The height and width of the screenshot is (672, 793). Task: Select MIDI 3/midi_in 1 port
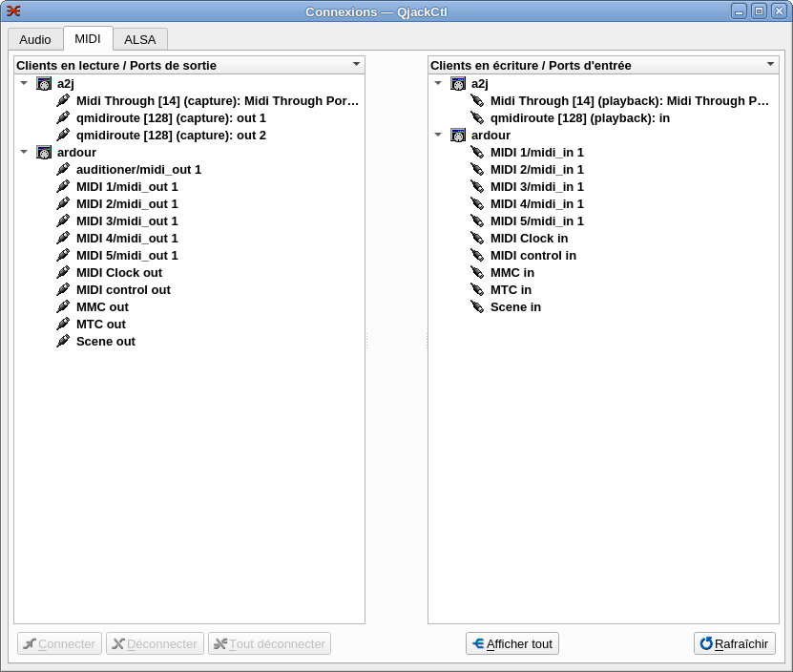537,187
